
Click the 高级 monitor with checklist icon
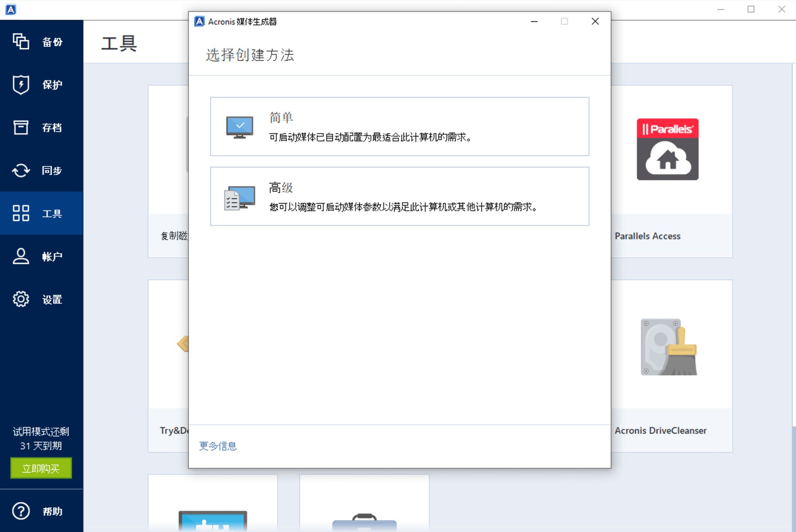point(240,198)
